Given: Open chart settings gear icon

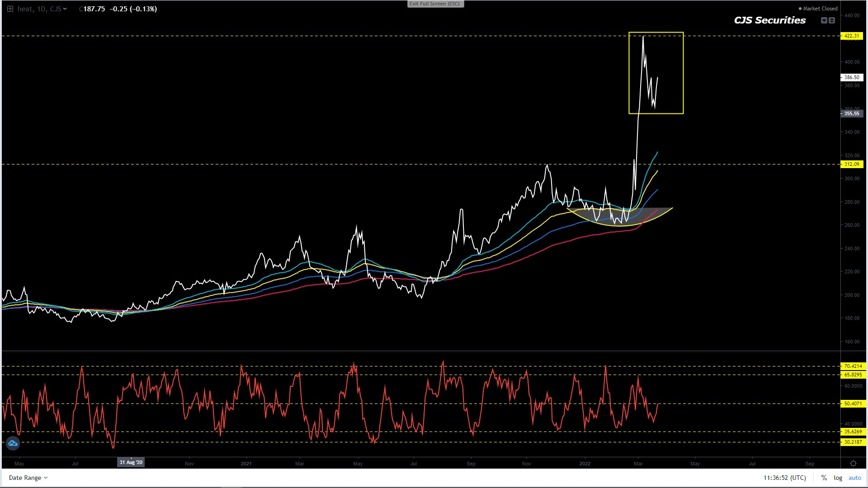Looking at the screenshot, I should pyautogui.click(x=853, y=464).
